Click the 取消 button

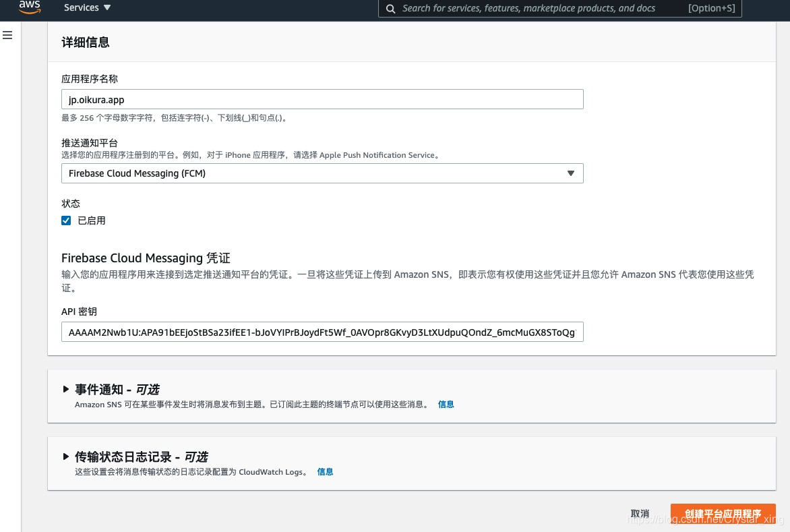pos(640,513)
